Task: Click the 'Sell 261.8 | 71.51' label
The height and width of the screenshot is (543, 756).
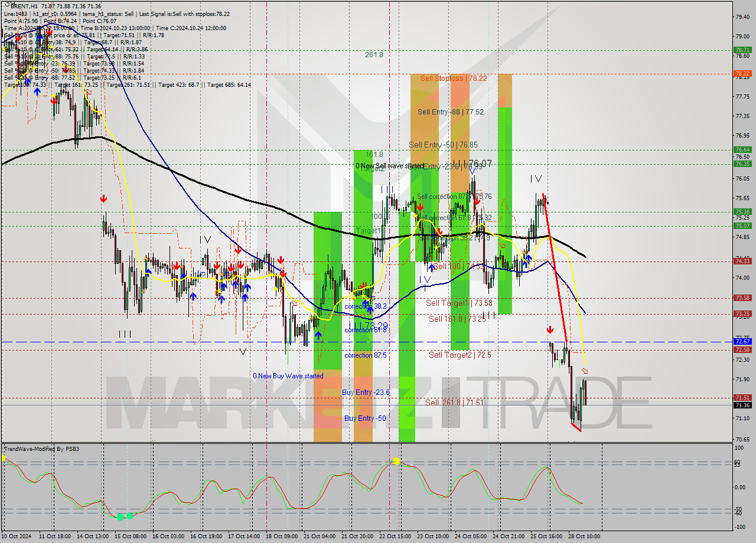Action: 454,403
